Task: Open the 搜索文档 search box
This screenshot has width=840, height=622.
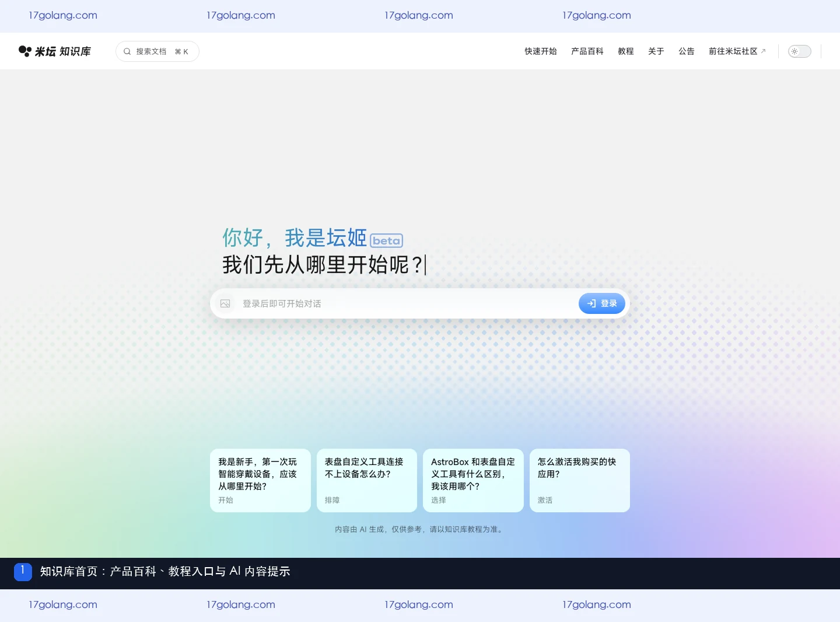Action: coord(157,51)
